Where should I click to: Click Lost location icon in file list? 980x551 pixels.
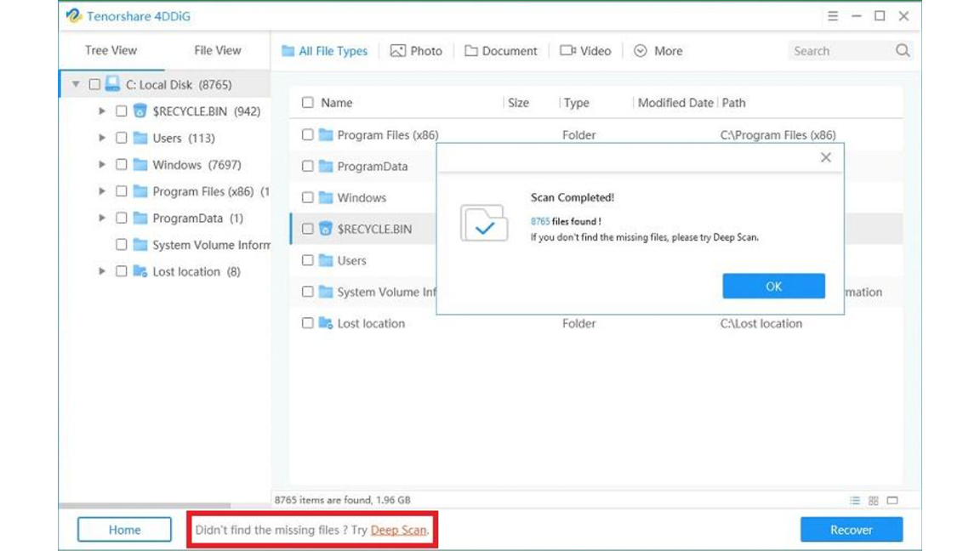[326, 323]
